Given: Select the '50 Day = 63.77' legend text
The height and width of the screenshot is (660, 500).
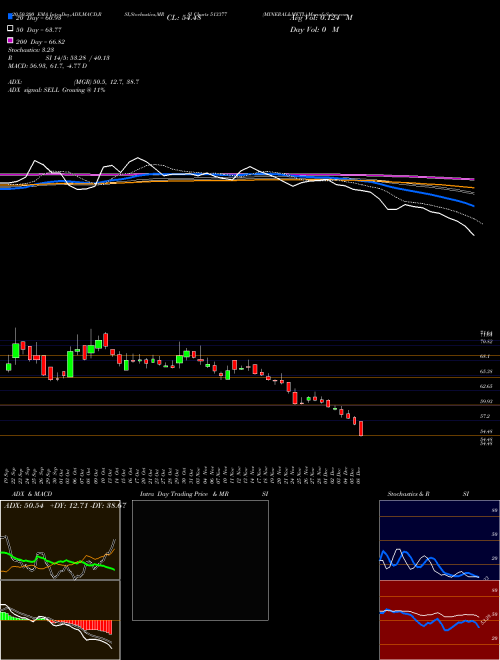Looking at the screenshot, I should click(39, 30).
